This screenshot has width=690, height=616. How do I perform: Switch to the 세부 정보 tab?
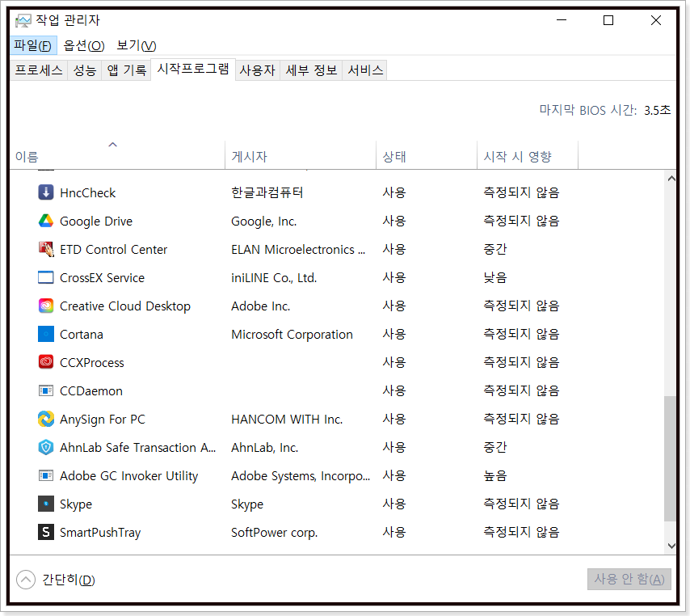(311, 70)
